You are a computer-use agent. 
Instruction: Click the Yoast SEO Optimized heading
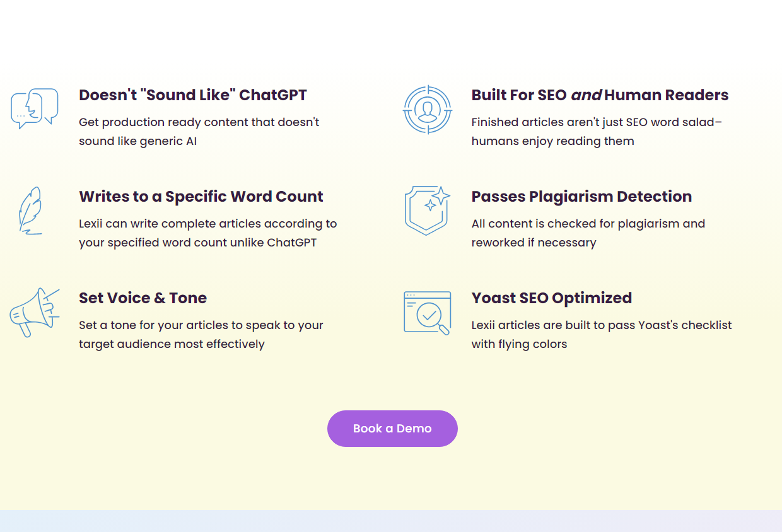tap(552, 298)
